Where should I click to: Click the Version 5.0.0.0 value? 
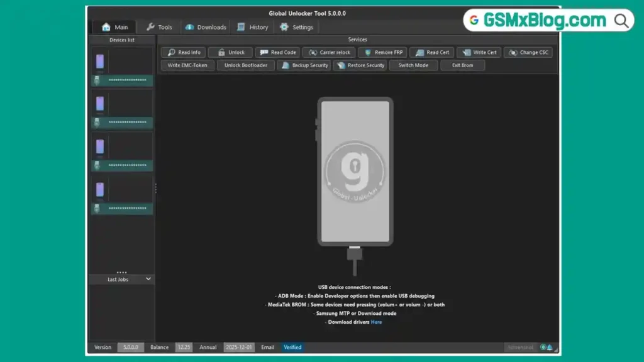[131, 347]
